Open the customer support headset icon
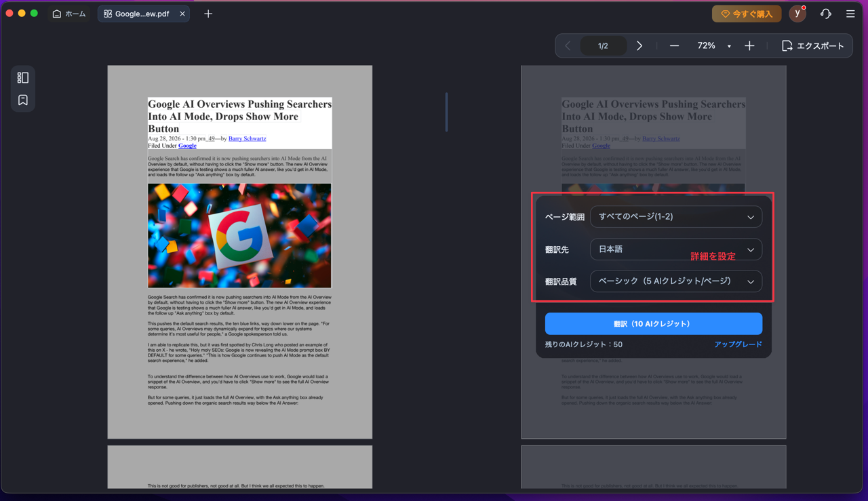868x501 pixels. coord(825,14)
